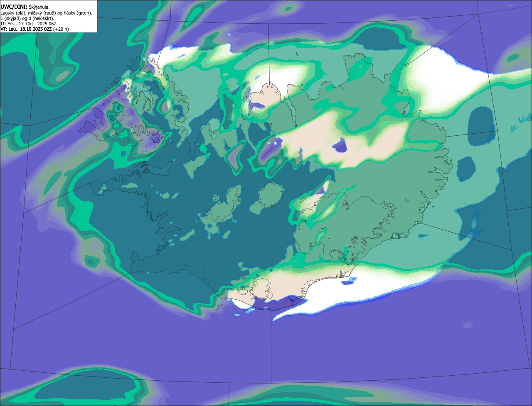532x406 pixels.
Task: Click the tall dark blue oval east of Iceland
Action: pos(481,127)
